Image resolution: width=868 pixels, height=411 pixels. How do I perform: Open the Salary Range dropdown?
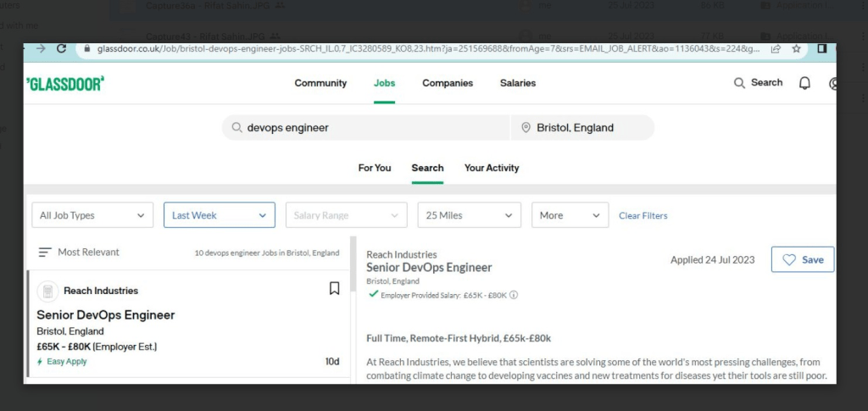pos(347,215)
